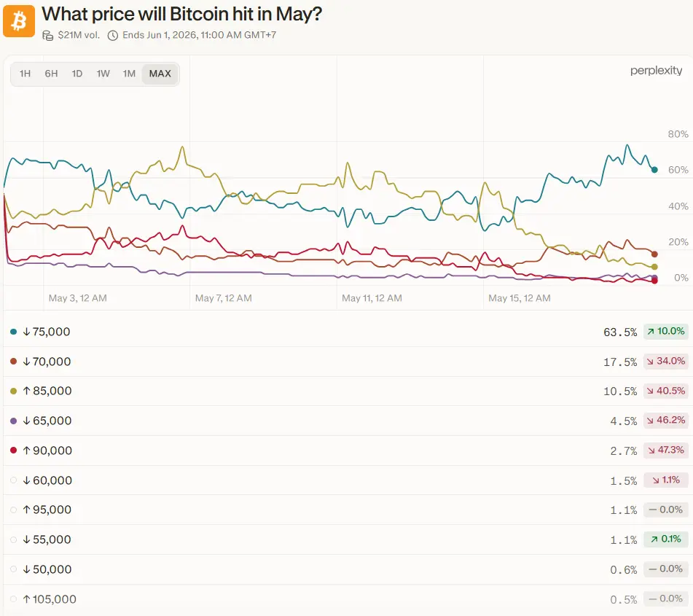This screenshot has width=693, height=616.
Task: Toggle the ↑95,000 series circle on
Action: (x=13, y=510)
